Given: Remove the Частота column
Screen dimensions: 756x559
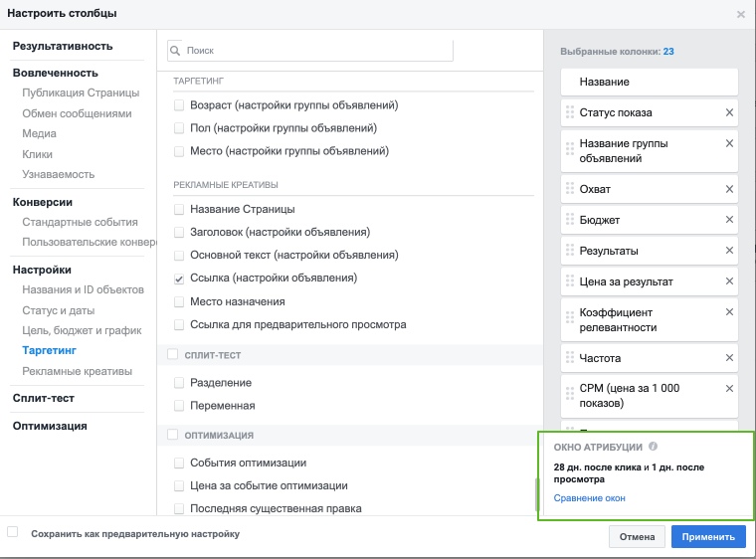Looking at the screenshot, I should click(x=729, y=358).
